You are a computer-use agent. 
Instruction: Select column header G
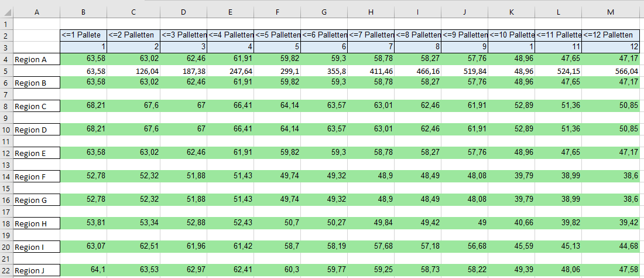pos(324,12)
